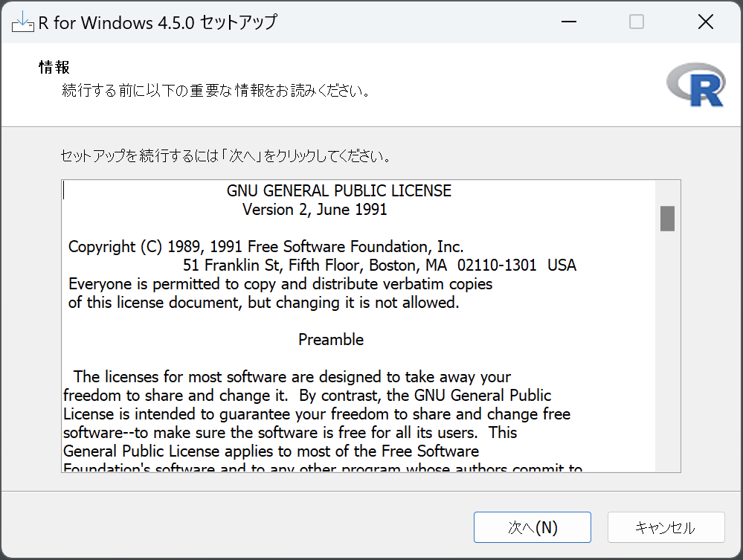Screen dimensions: 743x560
Task: Click the maximize button in the title bar
Action: tap(637, 22)
